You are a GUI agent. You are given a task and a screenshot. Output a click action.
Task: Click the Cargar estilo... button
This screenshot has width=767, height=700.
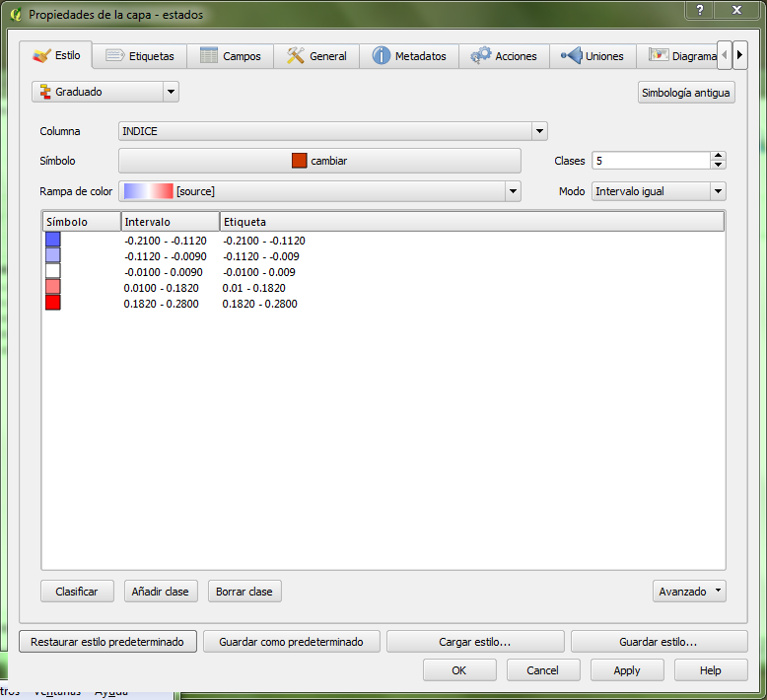point(475,642)
